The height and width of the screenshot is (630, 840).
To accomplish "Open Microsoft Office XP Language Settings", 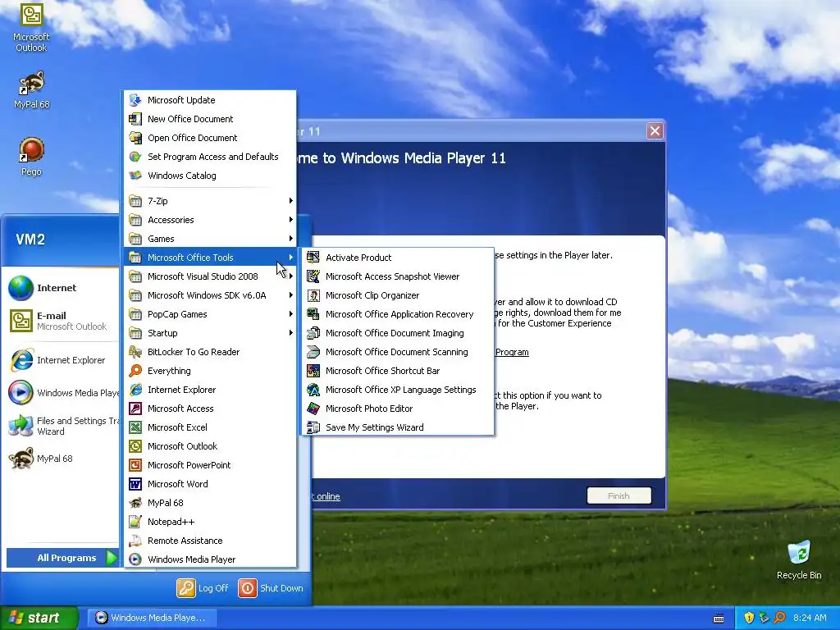I will coord(398,390).
